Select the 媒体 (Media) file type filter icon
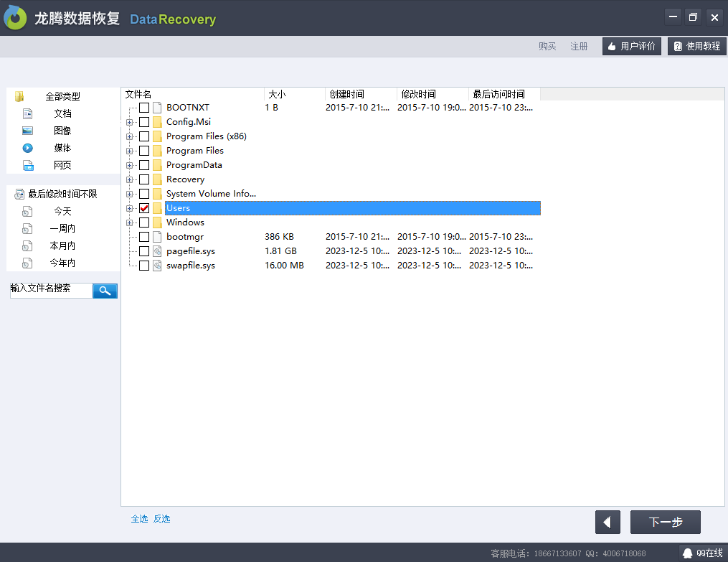The height and width of the screenshot is (562, 728). (27, 148)
